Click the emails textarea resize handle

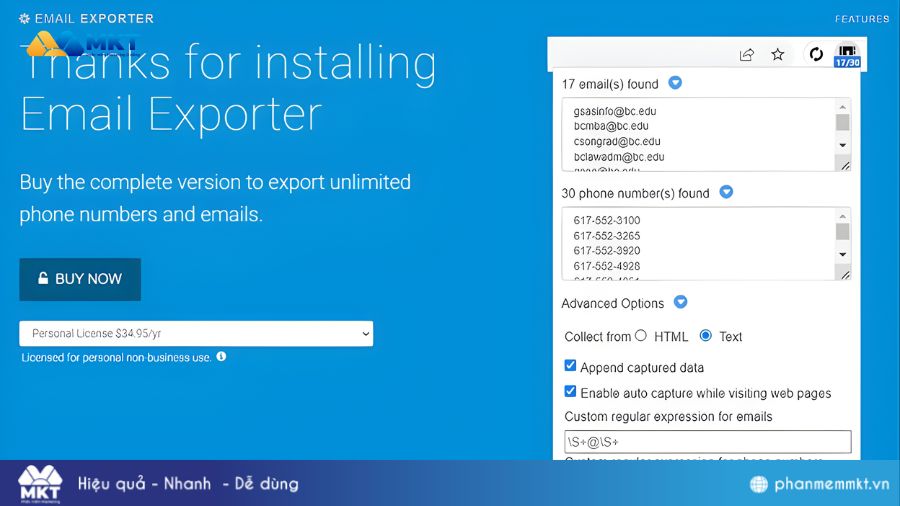[x=844, y=166]
